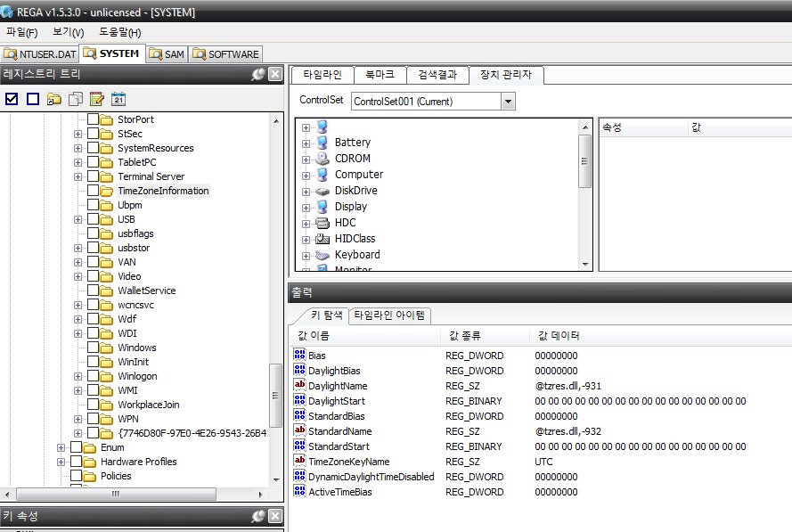Check the Enum key checkbox
The width and height of the screenshot is (792, 532).
click(77, 447)
